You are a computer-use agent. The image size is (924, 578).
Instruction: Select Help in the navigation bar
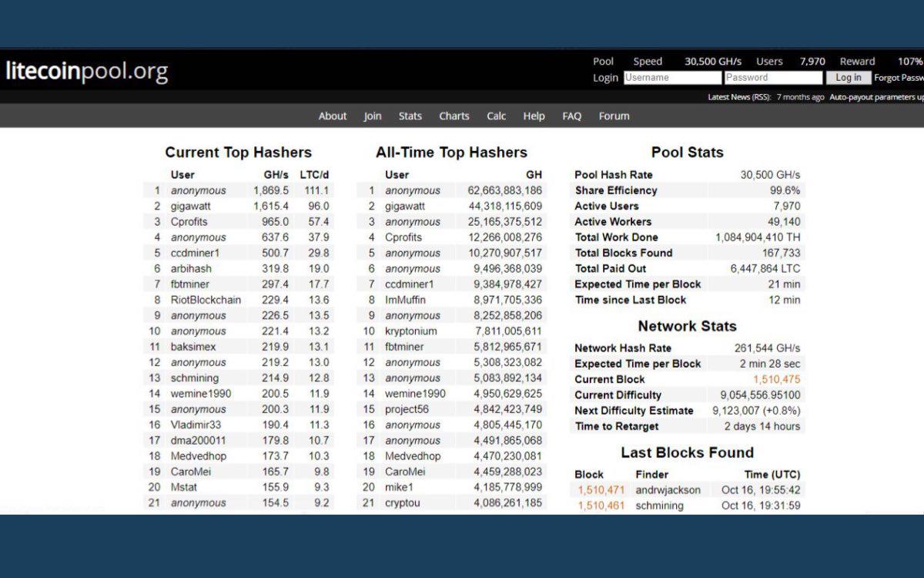coord(534,116)
